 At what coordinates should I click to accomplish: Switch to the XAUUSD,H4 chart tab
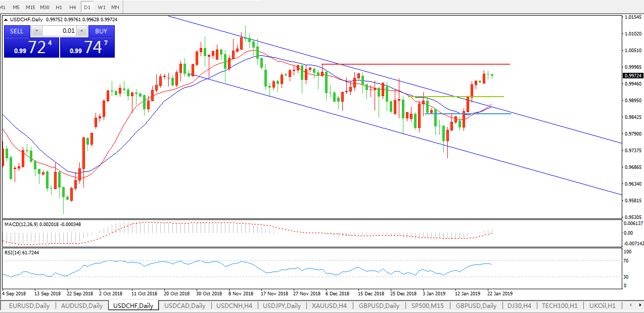coord(329,306)
